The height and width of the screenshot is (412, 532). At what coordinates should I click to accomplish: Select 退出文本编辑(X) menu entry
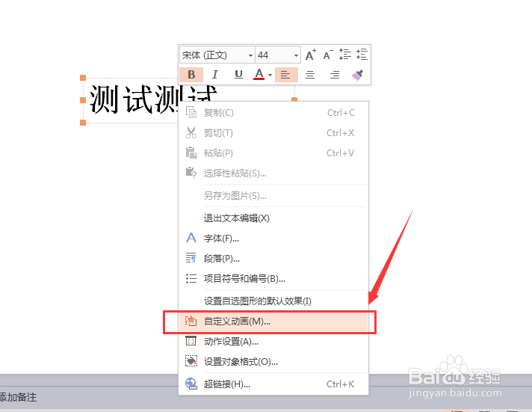tap(273, 218)
